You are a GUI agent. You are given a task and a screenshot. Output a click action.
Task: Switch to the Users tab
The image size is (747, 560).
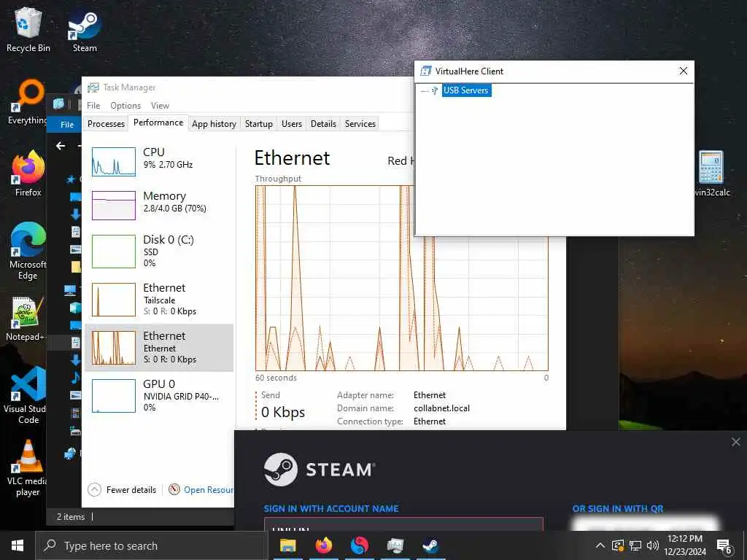[292, 124]
